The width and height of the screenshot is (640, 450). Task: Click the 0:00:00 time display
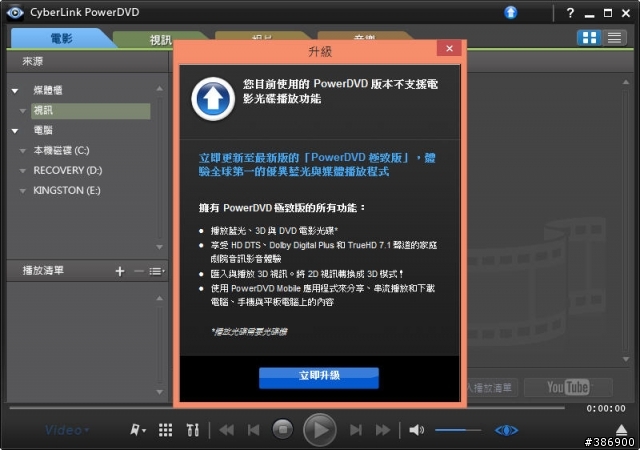click(x=606, y=409)
